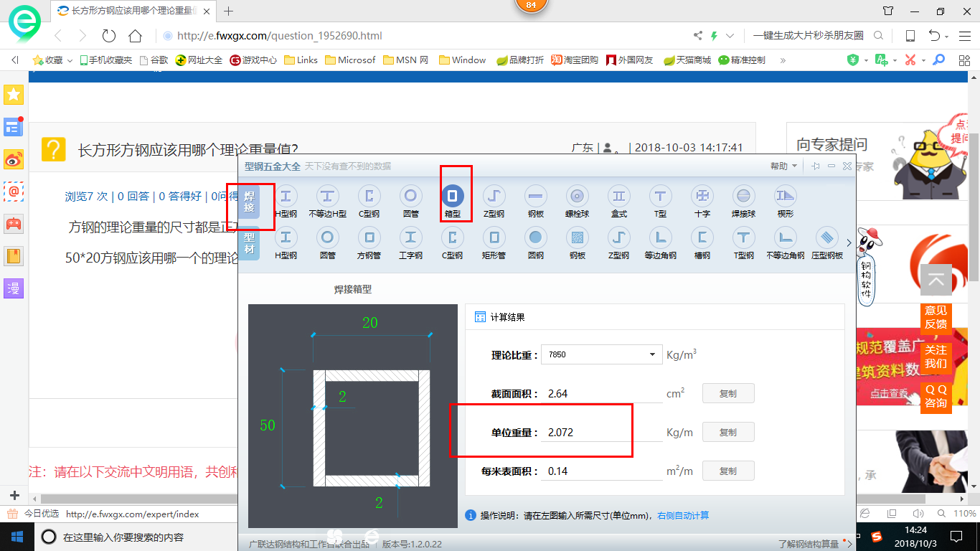Pick the 焊接球 welded ball icon
This screenshot has height=551, width=980.
[x=743, y=195]
